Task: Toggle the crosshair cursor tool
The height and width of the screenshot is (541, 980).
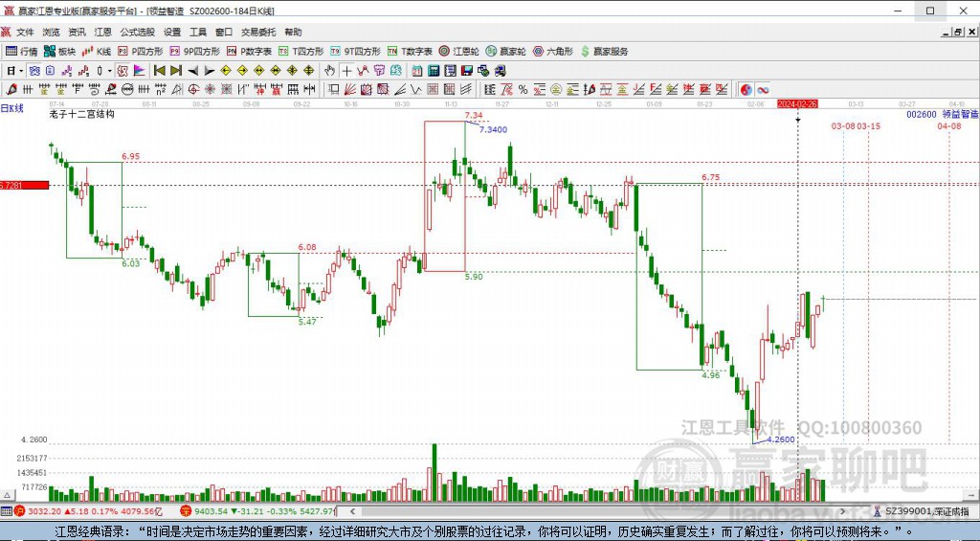Action: [x=346, y=71]
